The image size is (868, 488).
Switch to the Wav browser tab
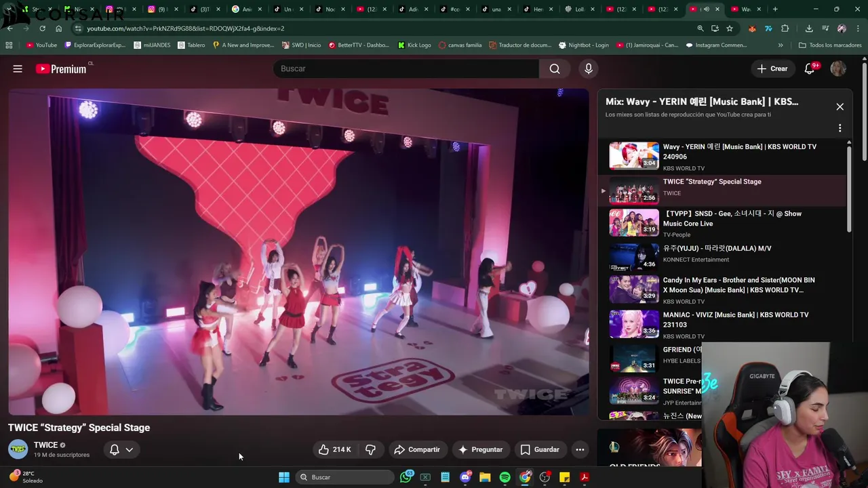coord(745,9)
